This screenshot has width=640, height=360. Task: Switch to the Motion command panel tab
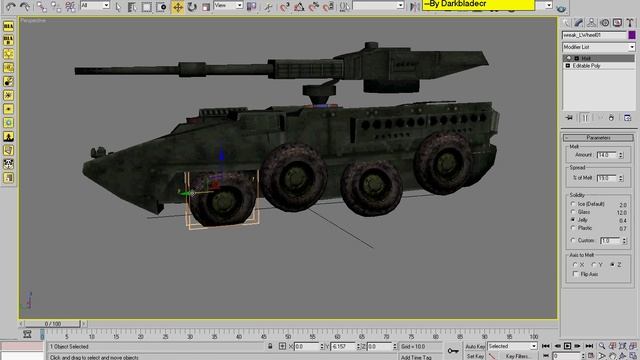604,23
